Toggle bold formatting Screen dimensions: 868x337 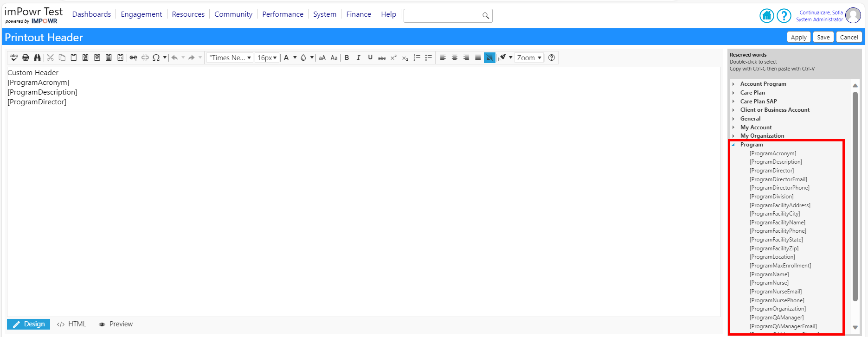coord(347,57)
